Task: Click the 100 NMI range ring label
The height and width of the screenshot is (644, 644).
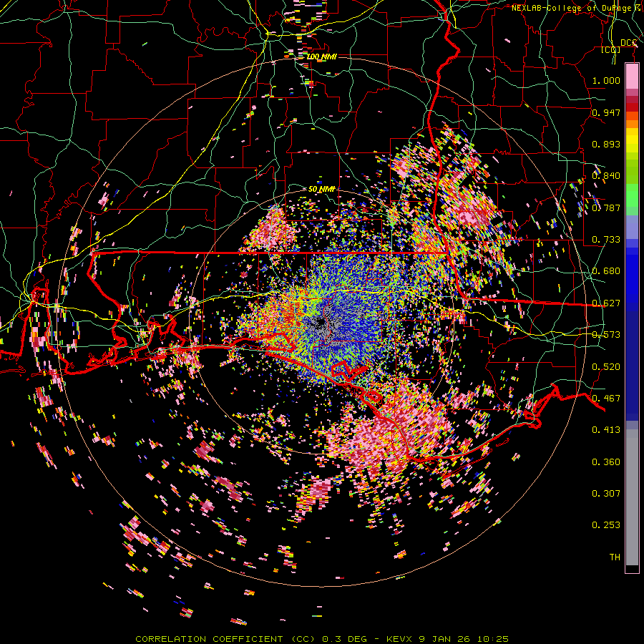Action: 321,57
